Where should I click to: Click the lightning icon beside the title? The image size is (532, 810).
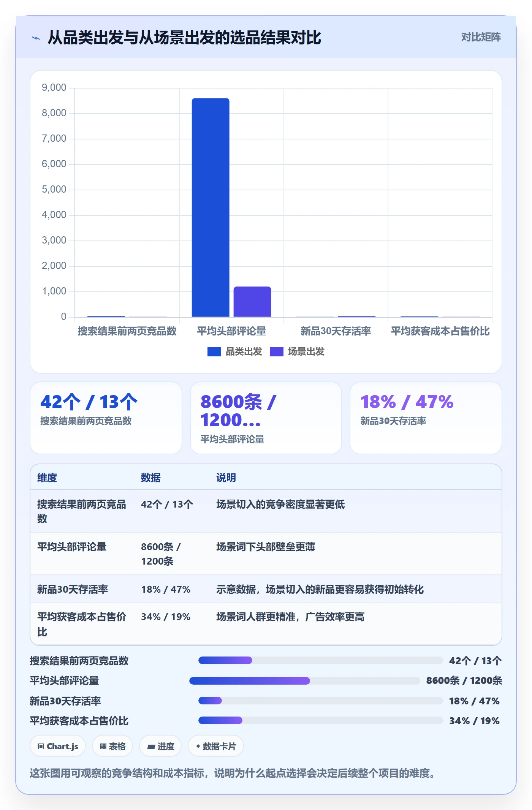(x=36, y=38)
